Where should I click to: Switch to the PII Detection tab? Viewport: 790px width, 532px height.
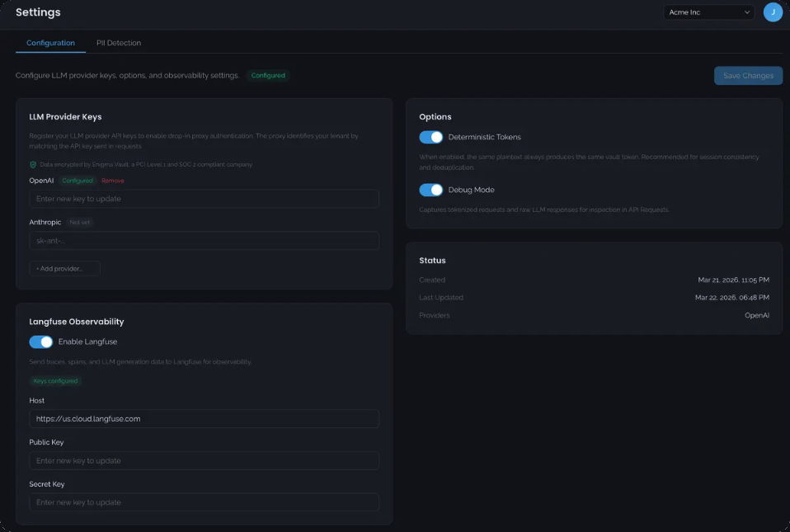[x=119, y=43]
